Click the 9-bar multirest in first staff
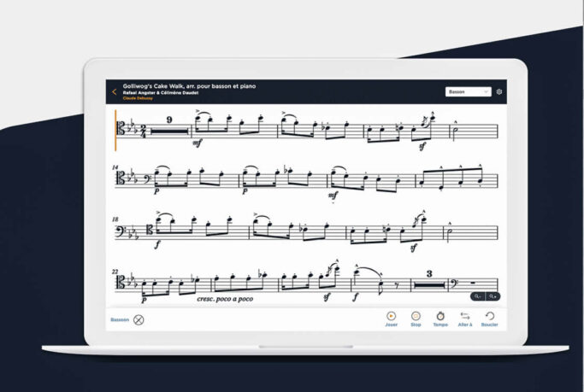Image resolution: width=584 pixels, height=392 pixels. tap(169, 127)
